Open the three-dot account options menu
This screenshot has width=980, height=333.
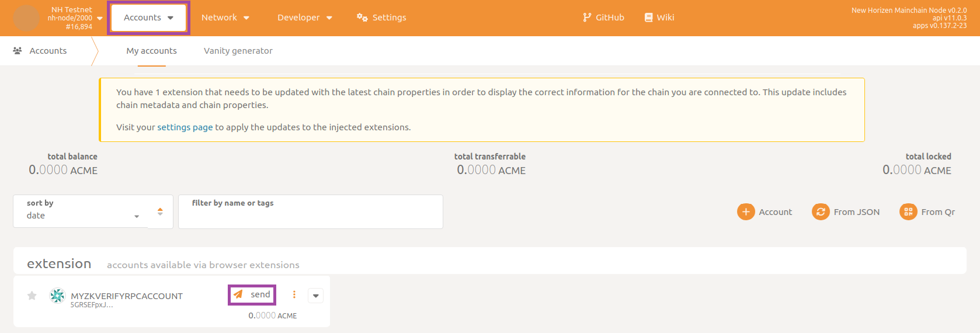[294, 294]
